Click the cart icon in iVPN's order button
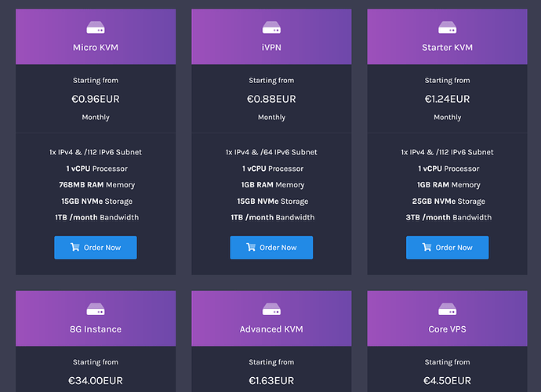The image size is (541, 392). pyautogui.click(x=251, y=247)
